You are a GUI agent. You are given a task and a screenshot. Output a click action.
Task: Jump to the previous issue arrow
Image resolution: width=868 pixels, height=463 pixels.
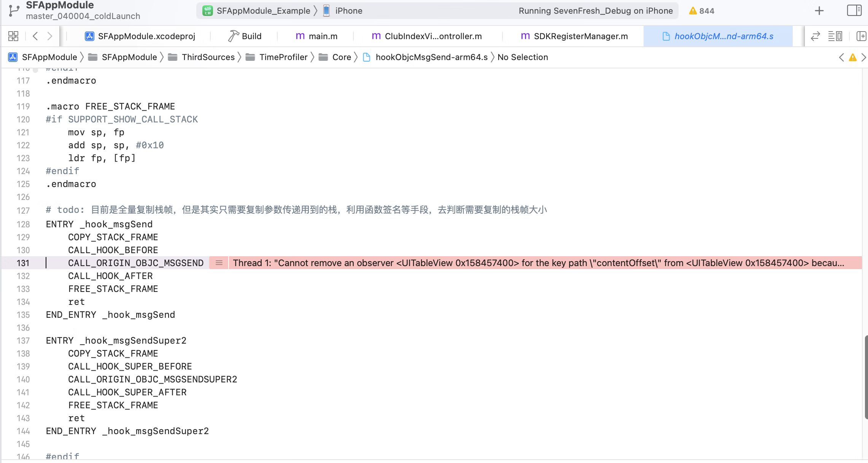click(x=841, y=57)
